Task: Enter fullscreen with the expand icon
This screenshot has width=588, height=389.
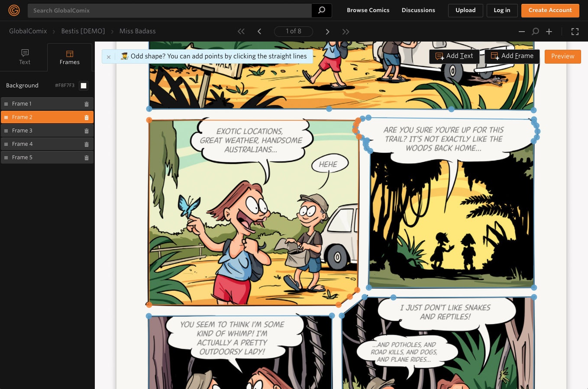Action: 575,31
